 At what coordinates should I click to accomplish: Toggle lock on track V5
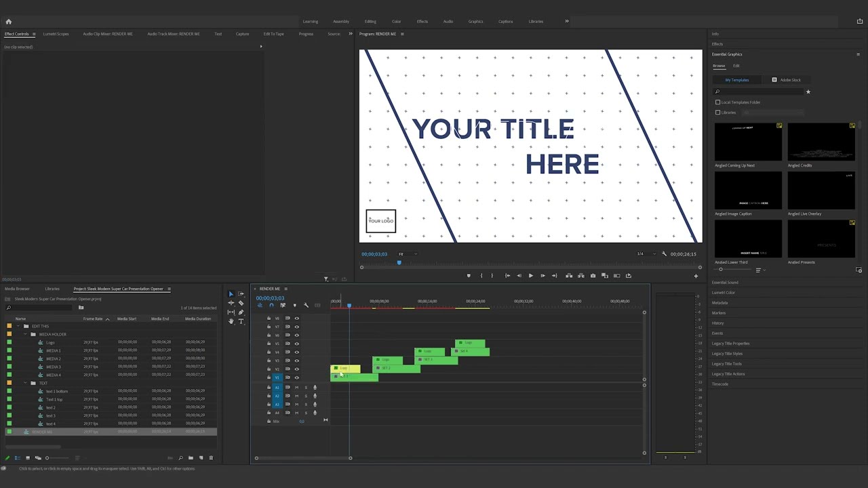pyautogui.click(x=269, y=344)
